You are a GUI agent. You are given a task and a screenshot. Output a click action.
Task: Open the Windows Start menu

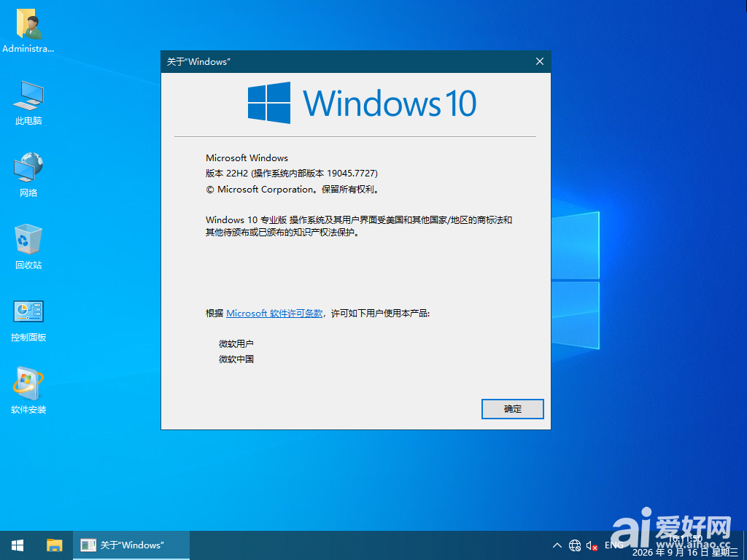(18, 545)
